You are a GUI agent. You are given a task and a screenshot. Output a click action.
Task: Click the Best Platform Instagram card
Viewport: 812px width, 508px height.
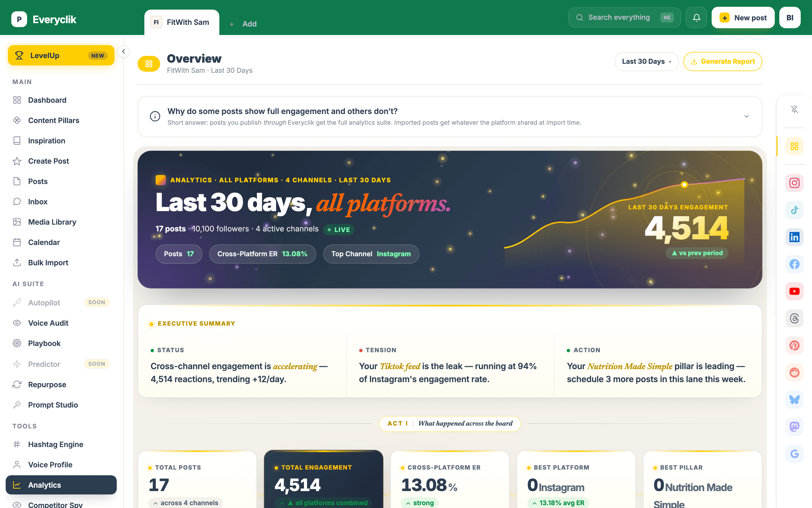point(576,479)
